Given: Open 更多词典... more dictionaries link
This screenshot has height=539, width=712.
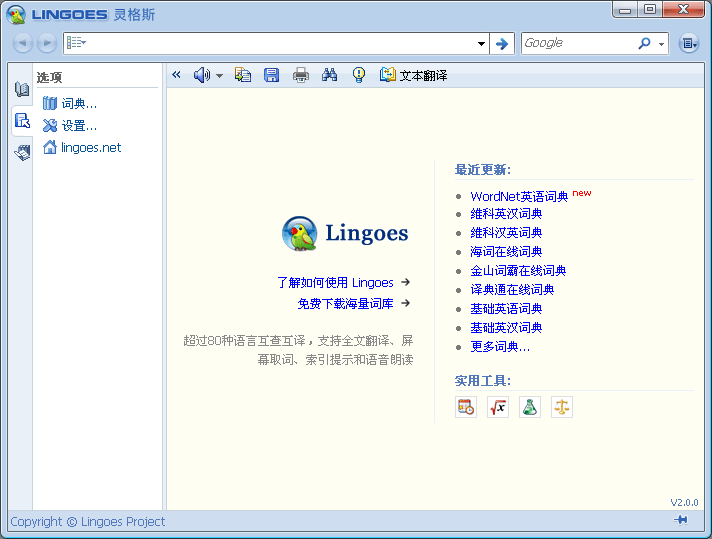Looking at the screenshot, I should (500, 346).
